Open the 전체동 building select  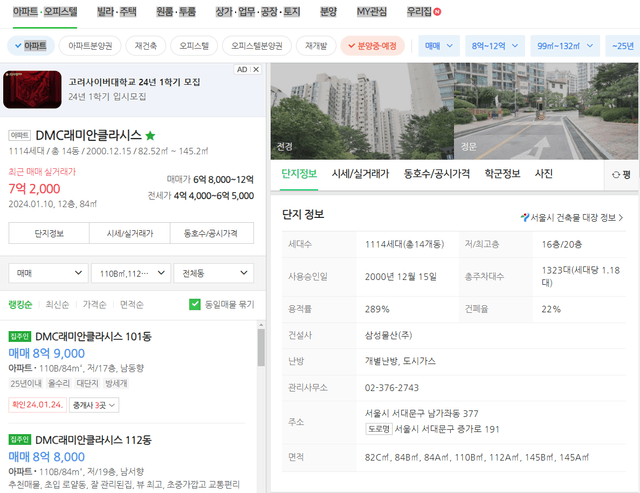[x=213, y=273]
